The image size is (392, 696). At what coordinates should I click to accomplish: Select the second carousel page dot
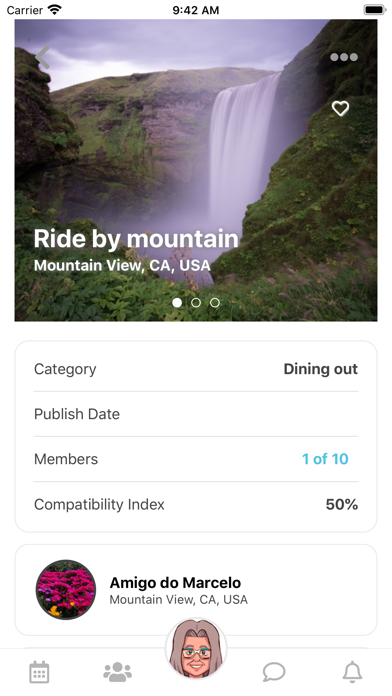pyautogui.click(x=196, y=303)
